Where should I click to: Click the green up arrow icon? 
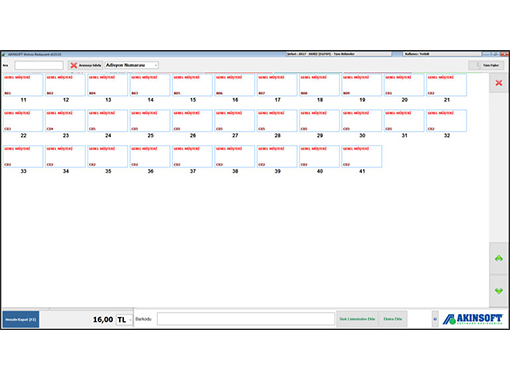coord(499,258)
